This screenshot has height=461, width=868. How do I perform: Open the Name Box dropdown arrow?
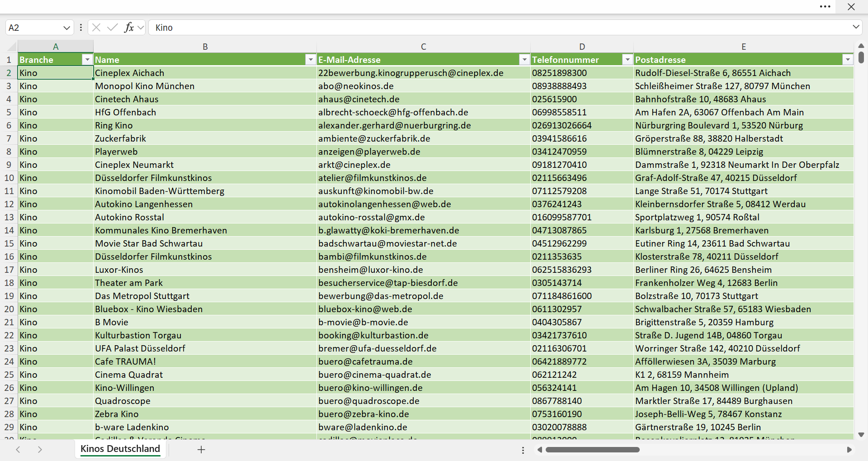pyautogui.click(x=67, y=28)
